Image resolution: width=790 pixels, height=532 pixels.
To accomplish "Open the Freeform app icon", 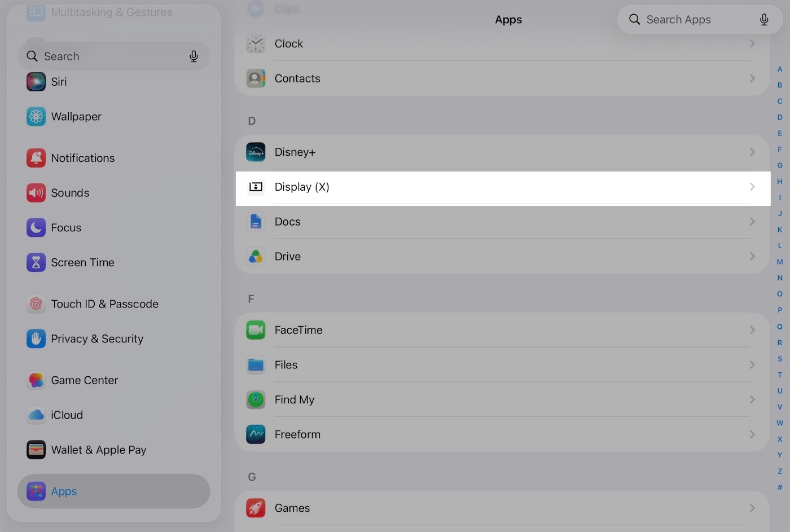I will tap(256, 434).
